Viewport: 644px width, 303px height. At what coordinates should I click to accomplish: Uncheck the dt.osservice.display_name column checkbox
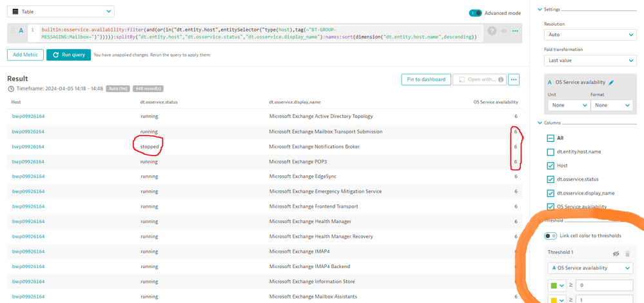coord(551,193)
